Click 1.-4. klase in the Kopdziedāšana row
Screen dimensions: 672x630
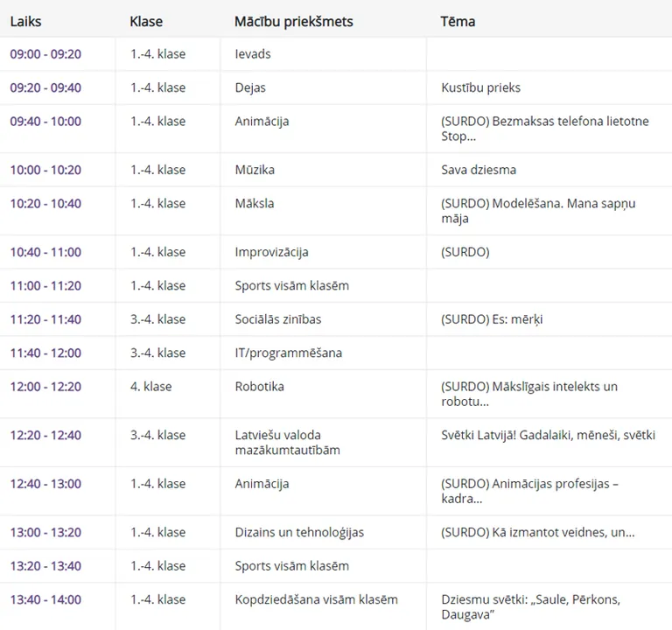(x=158, y=599)
